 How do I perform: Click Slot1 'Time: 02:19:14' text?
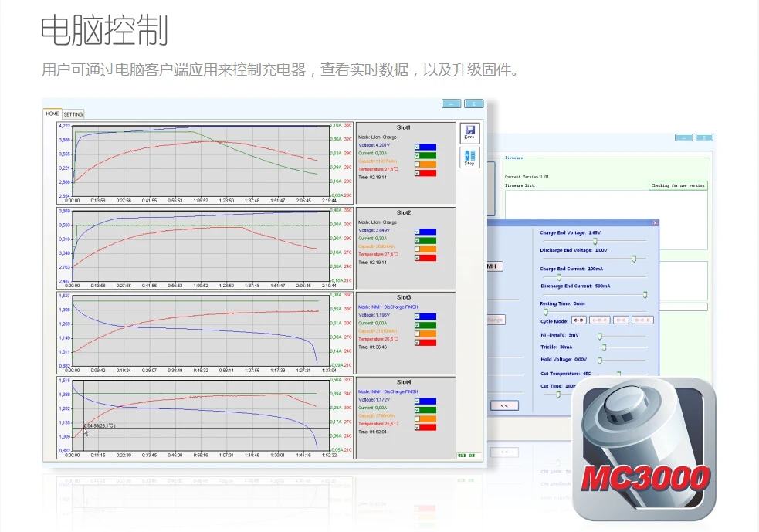pos(372,177)
